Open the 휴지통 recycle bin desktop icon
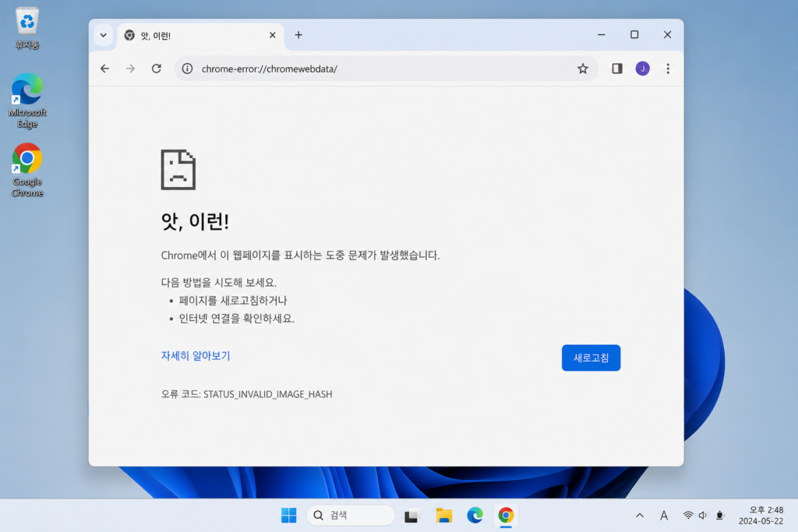 tap(27, 29)
